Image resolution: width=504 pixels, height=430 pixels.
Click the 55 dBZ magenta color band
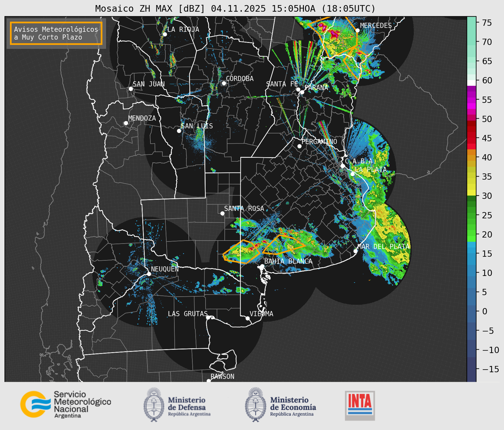coord(471,100)
